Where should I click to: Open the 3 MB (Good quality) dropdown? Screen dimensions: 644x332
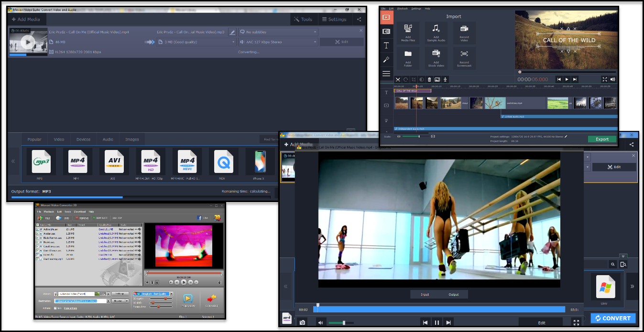(x=196, y=42)
